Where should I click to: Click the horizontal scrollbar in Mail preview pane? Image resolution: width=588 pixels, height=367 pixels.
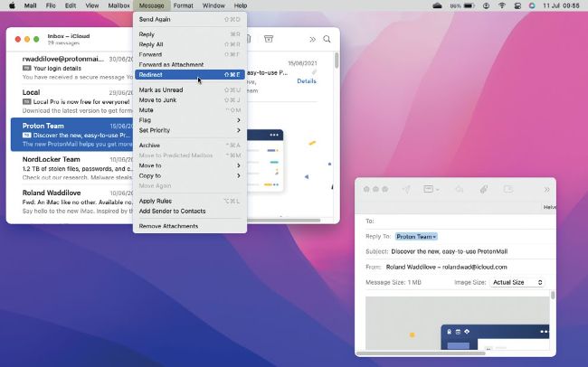(x=284, y=220)
